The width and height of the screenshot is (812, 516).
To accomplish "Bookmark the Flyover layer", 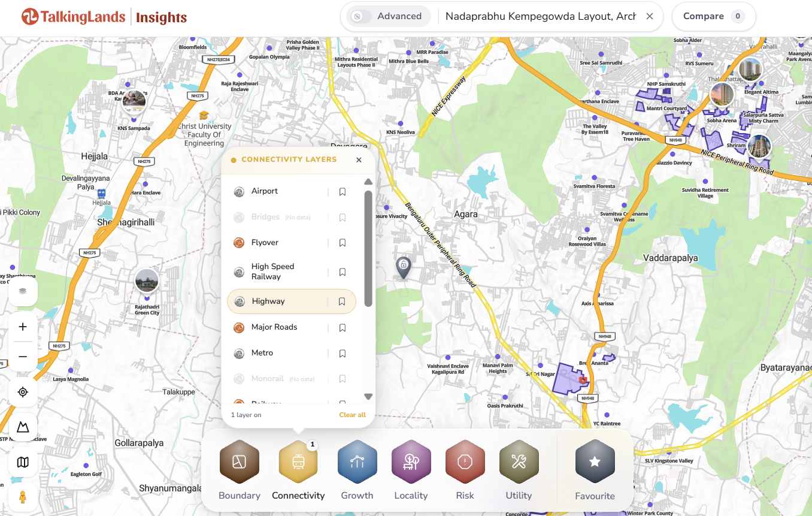I will point(343,243).
